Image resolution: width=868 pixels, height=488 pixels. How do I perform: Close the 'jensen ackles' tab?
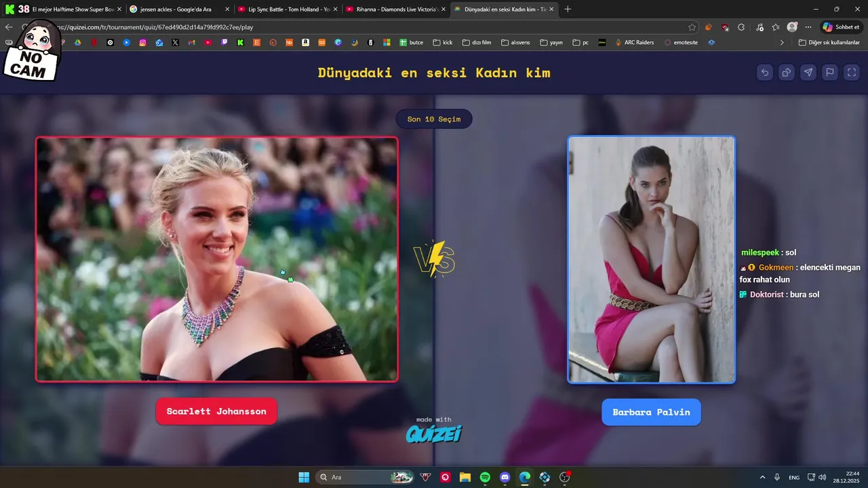(227, 9)
